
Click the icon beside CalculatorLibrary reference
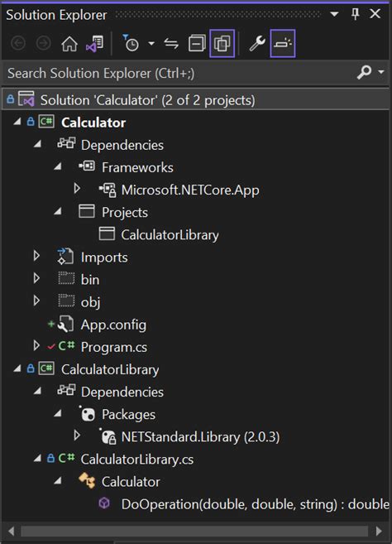point(107,233)
